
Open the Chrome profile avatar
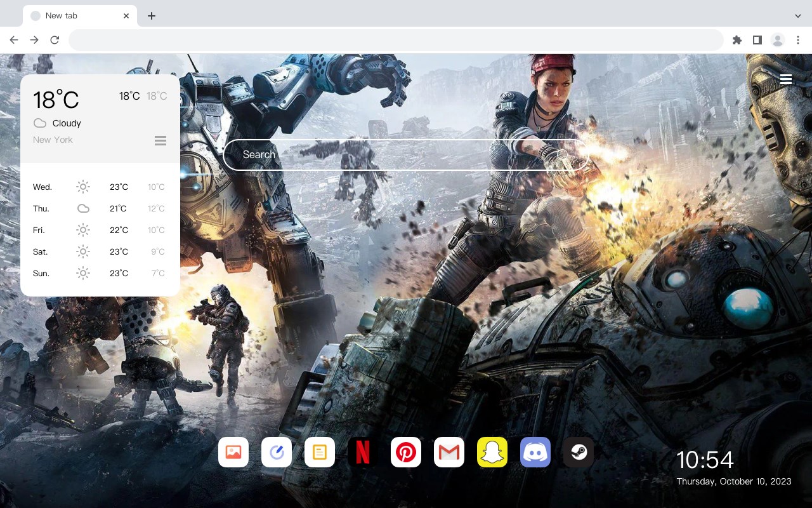point(778,40)
